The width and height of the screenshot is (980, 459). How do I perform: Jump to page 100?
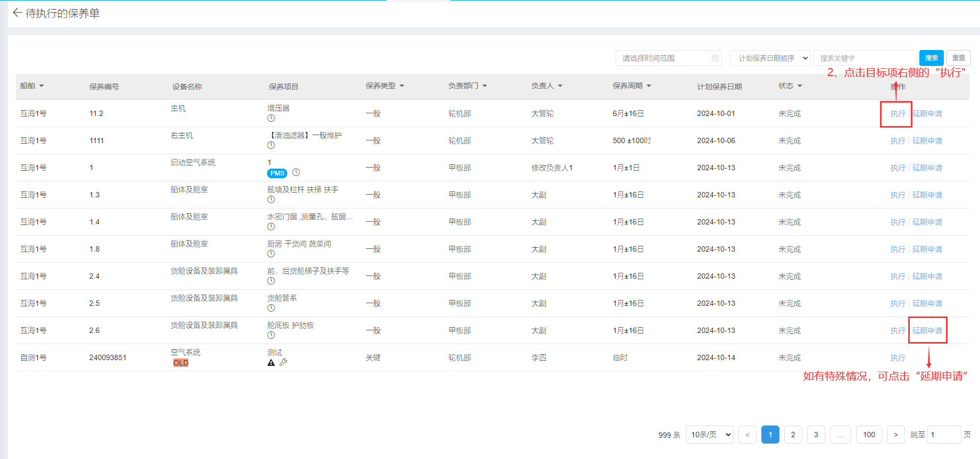pyautogui.click(x=869, y=435)
